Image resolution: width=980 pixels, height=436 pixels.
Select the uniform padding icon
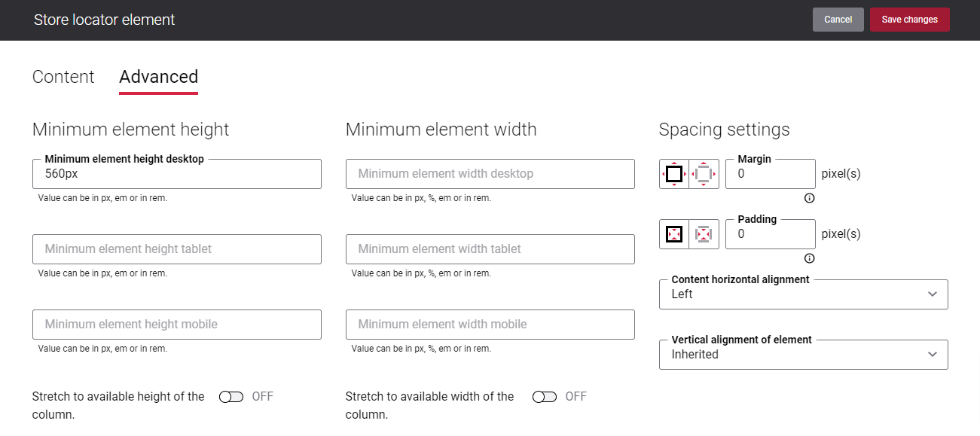(x=674, y=234)
